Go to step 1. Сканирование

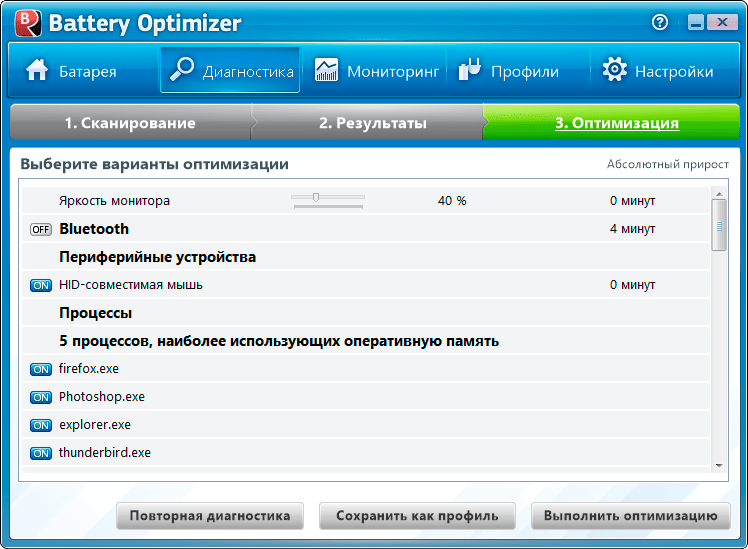coord(130,123)
